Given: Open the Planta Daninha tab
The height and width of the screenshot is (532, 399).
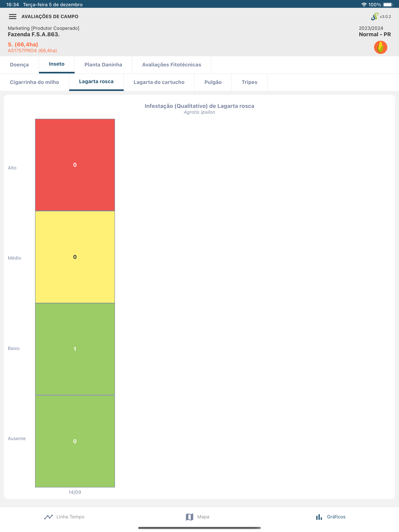Looking at the screenshot, I should pyautogui.click(x=103, y=65).
